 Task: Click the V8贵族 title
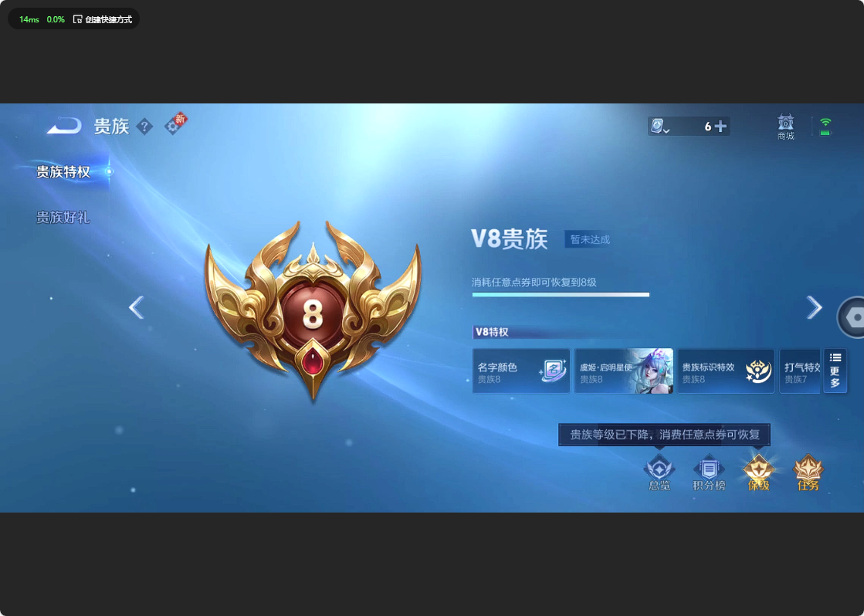click(x=509, y=239)
